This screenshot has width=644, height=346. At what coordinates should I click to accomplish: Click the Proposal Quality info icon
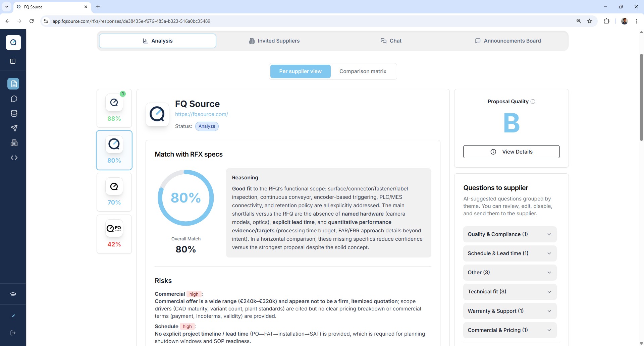(533, 102)
